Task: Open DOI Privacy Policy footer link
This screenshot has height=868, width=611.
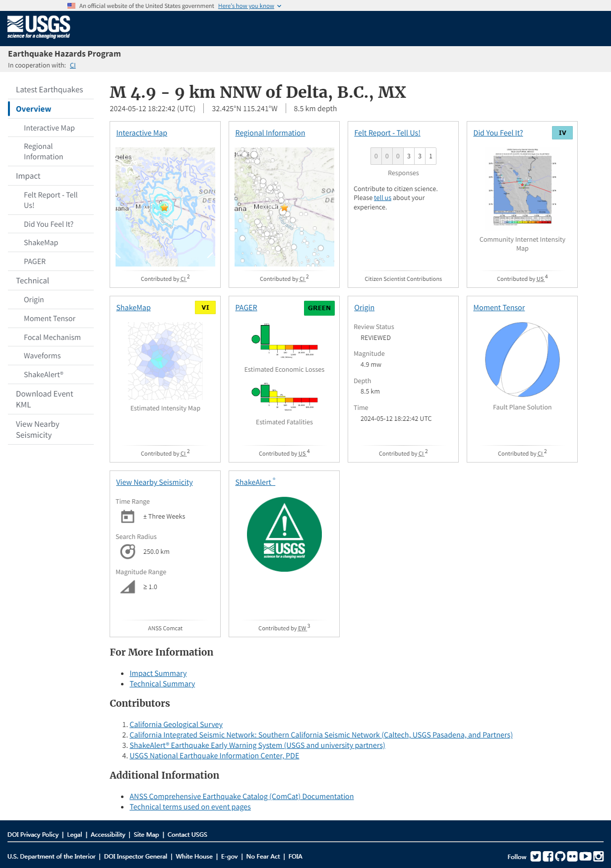Action: (33, 835)
